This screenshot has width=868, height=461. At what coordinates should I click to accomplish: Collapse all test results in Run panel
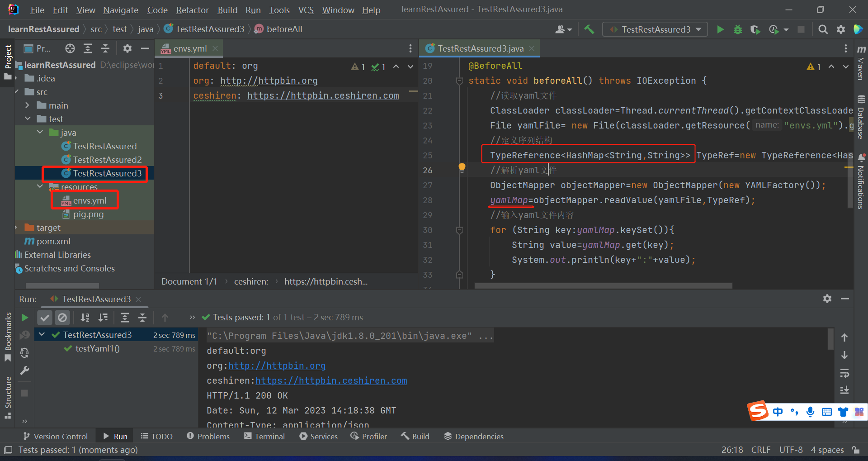[x=142, y=318]
